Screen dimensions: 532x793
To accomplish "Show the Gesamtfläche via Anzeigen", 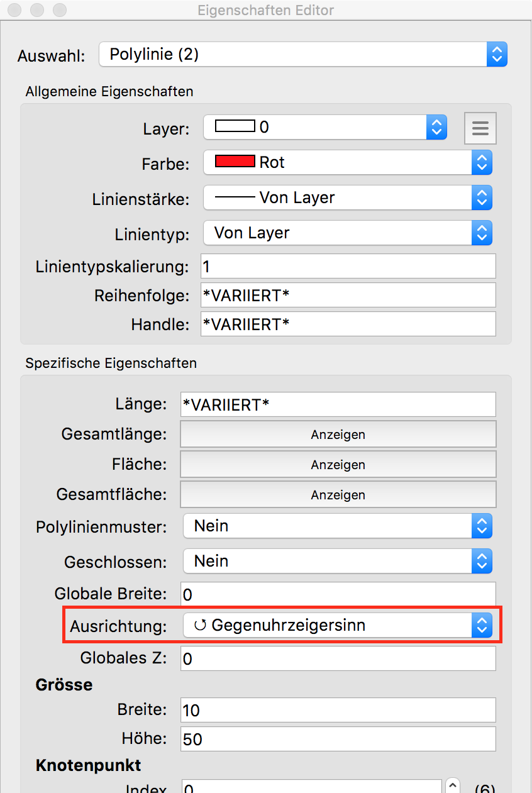I will click(x=338, y=495).
